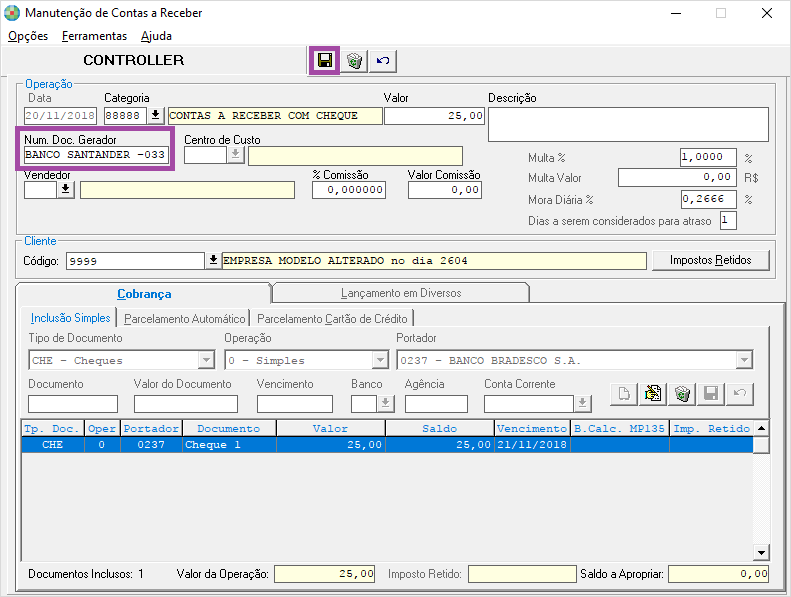The width and height of the screenshot is (791, 597).
Task: Click the Data field 20/11/2018
Action: [61, 116]
